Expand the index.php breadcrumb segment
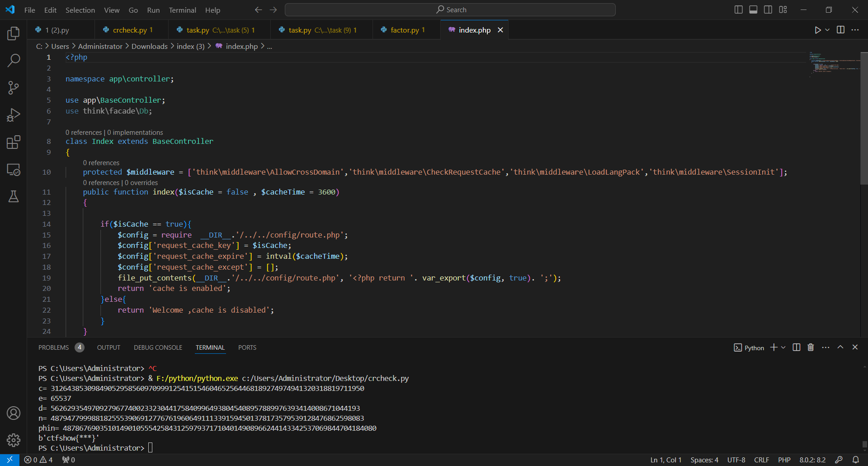This screenshot has width=868, height=466. 236,47
